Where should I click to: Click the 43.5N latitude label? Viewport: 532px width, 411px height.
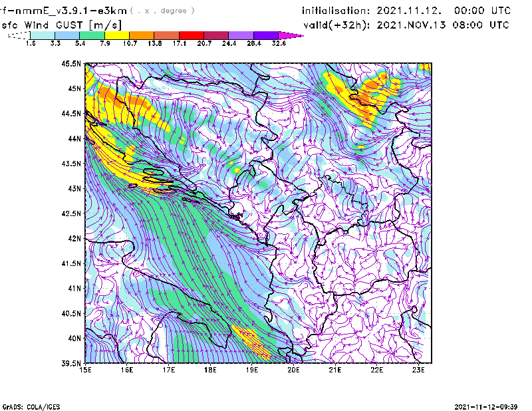(71, 163)
